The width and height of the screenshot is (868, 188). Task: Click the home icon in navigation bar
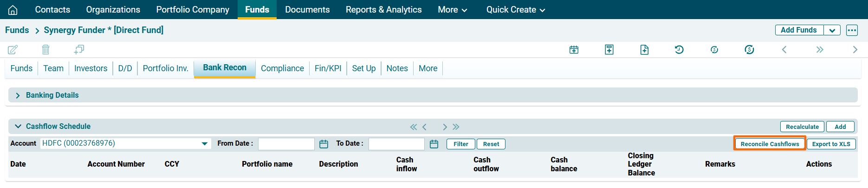(x=13, y=10)
